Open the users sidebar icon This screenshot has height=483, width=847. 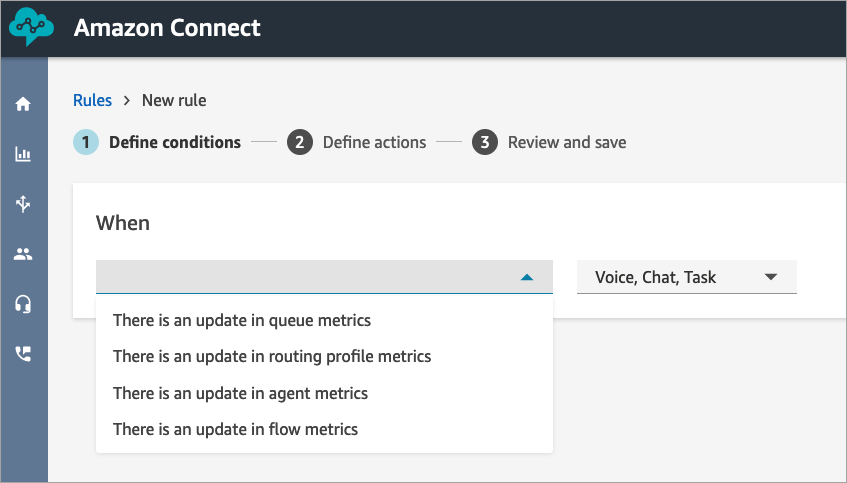point(23,254)
